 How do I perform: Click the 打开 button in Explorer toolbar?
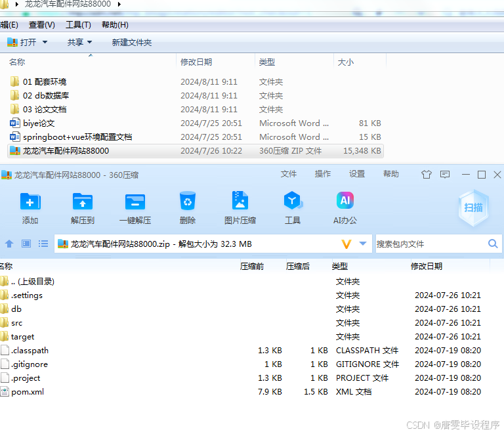[22, 42]
